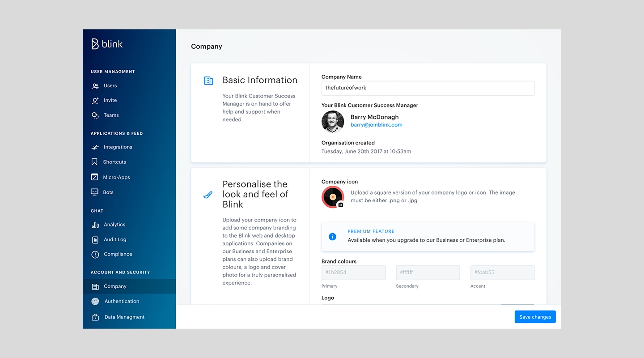Click the PREMIUM FEATURE label

(x=371, y=231)
